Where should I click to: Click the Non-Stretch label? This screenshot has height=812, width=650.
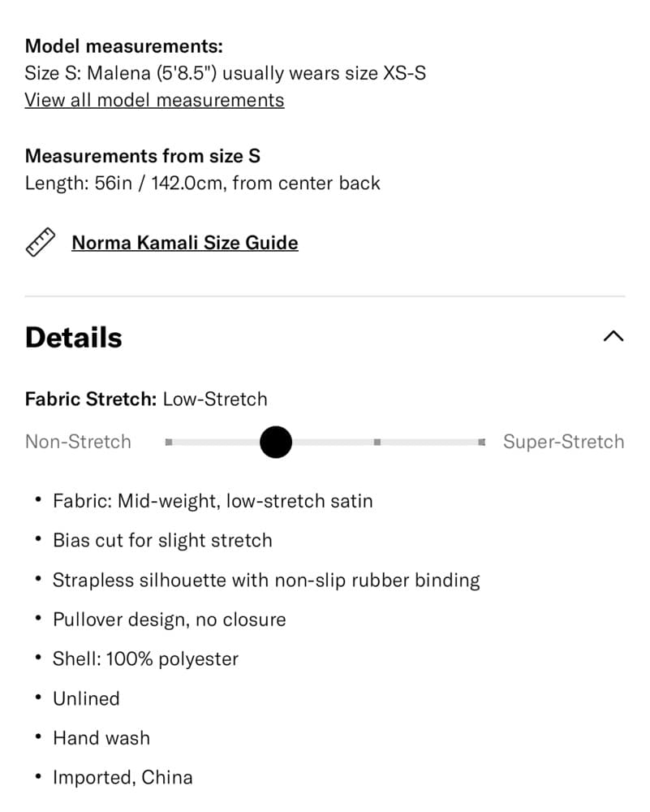(78, 442)
